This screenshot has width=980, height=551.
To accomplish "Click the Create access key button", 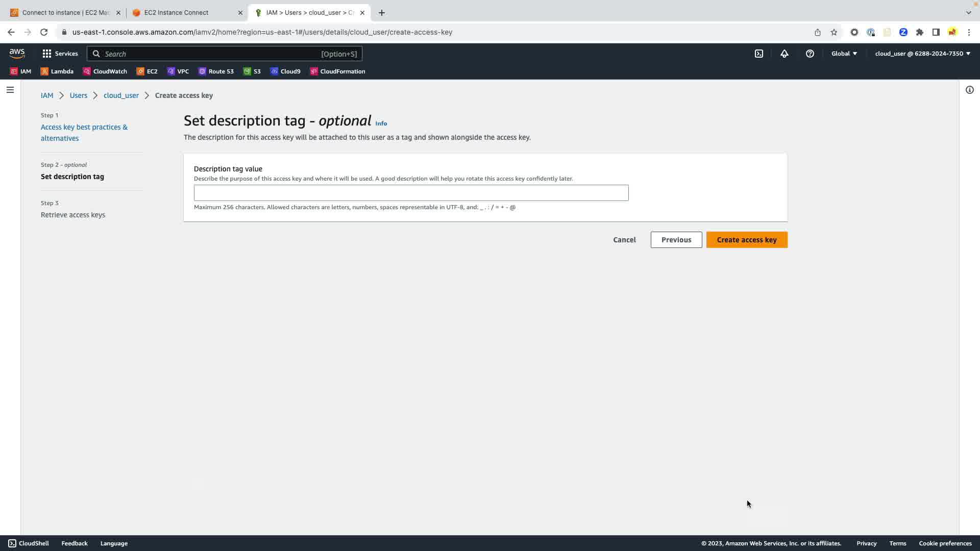I will pyautogui.click(x=747, y=240).
